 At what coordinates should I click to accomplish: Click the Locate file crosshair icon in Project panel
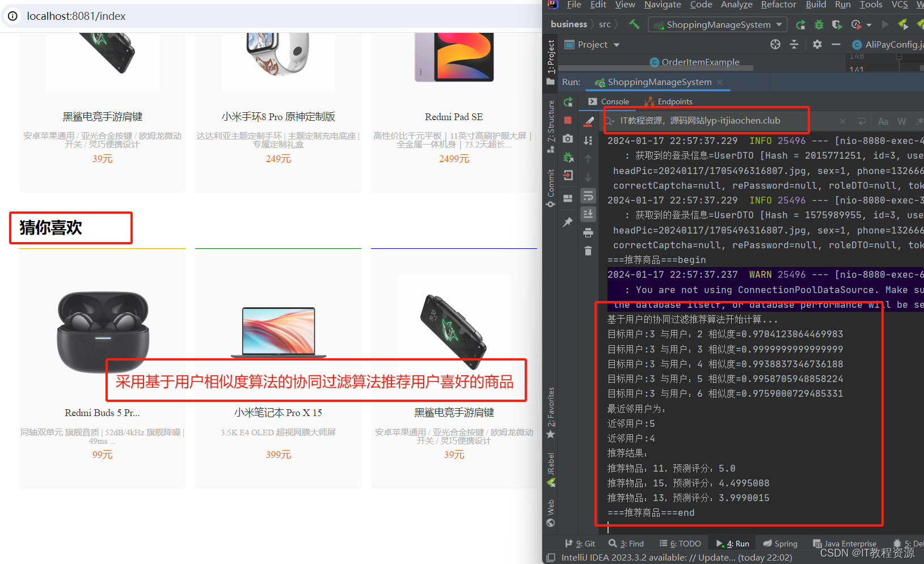pyautogui.click(x=775, y=44)
